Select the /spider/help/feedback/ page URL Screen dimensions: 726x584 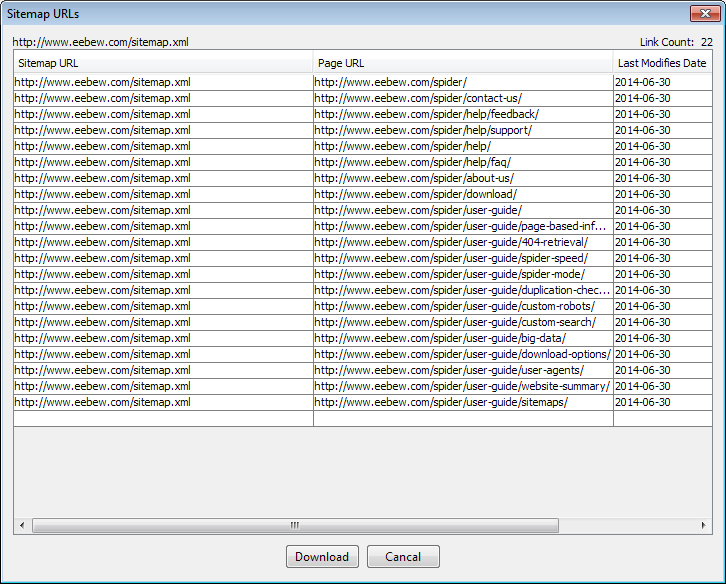[463, 114]
